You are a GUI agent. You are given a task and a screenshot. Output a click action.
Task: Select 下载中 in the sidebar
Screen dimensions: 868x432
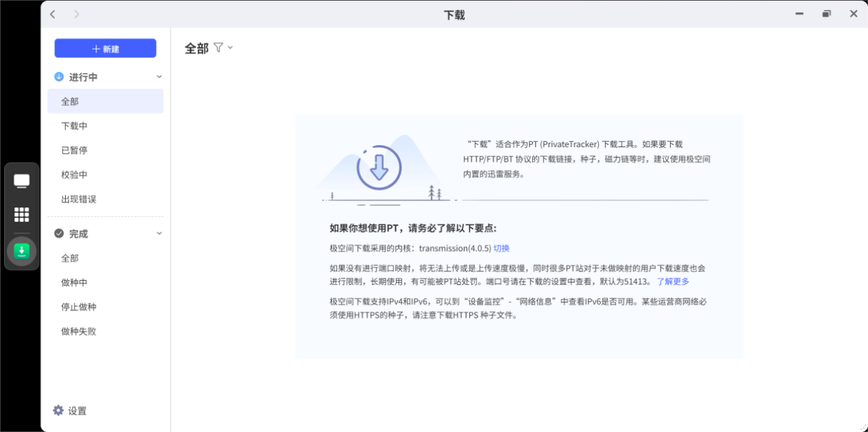(x=75, y=126)
